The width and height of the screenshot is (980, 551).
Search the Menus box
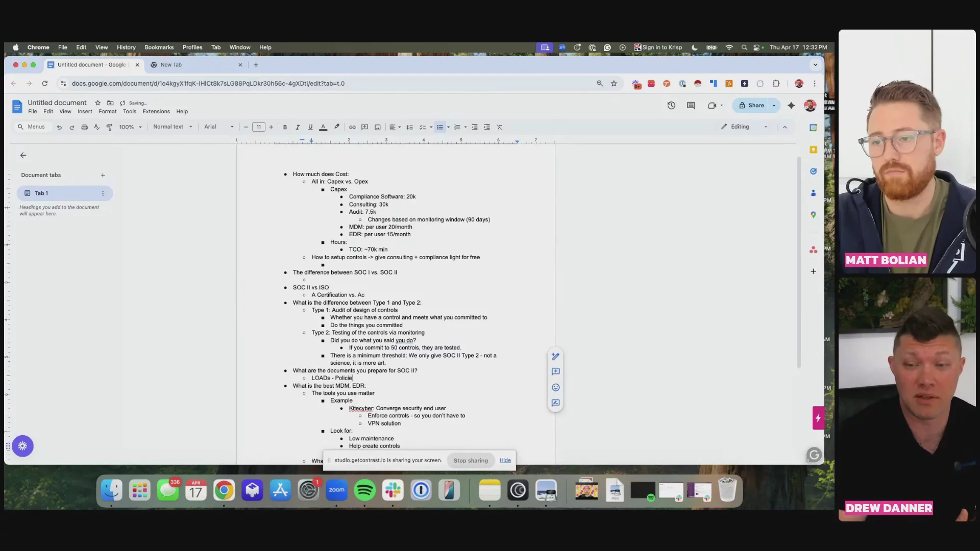tap(33, 127)
